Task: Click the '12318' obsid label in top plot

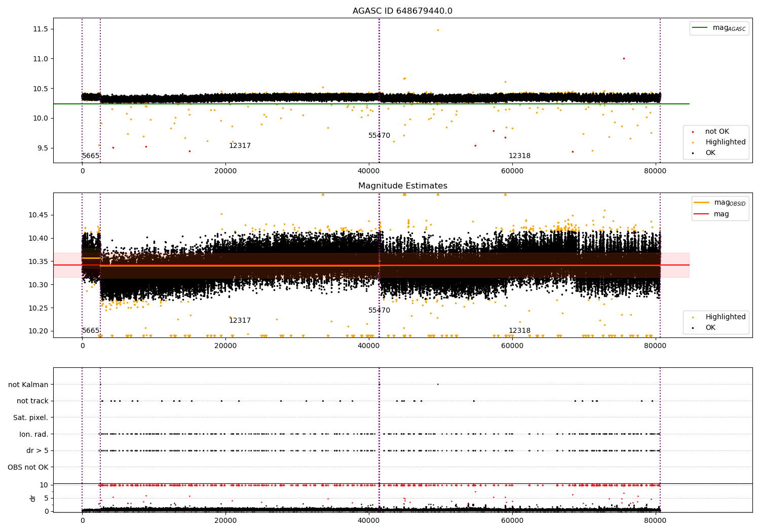Action: pyautogui.click(x=519, y=156)
